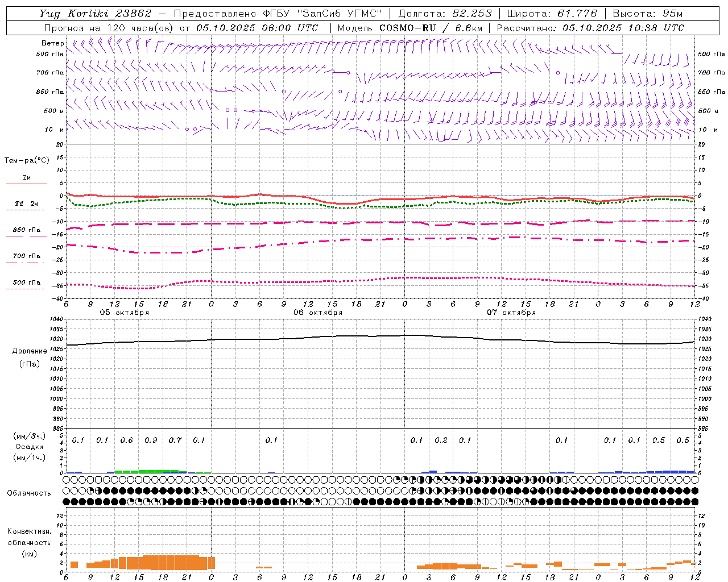Click the 05 октября date label
This screenshot has height=582, width=728.
125,313
